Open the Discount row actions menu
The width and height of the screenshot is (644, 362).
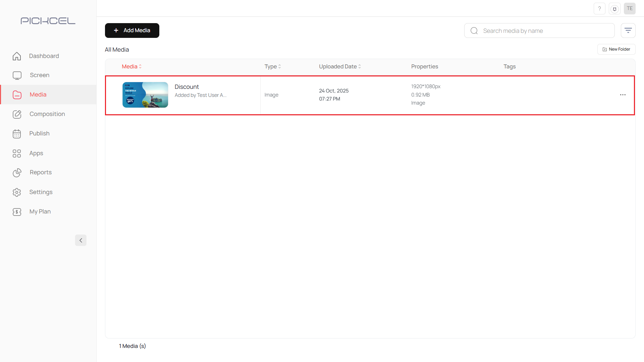pyautogui.click(x=623, y=95)
